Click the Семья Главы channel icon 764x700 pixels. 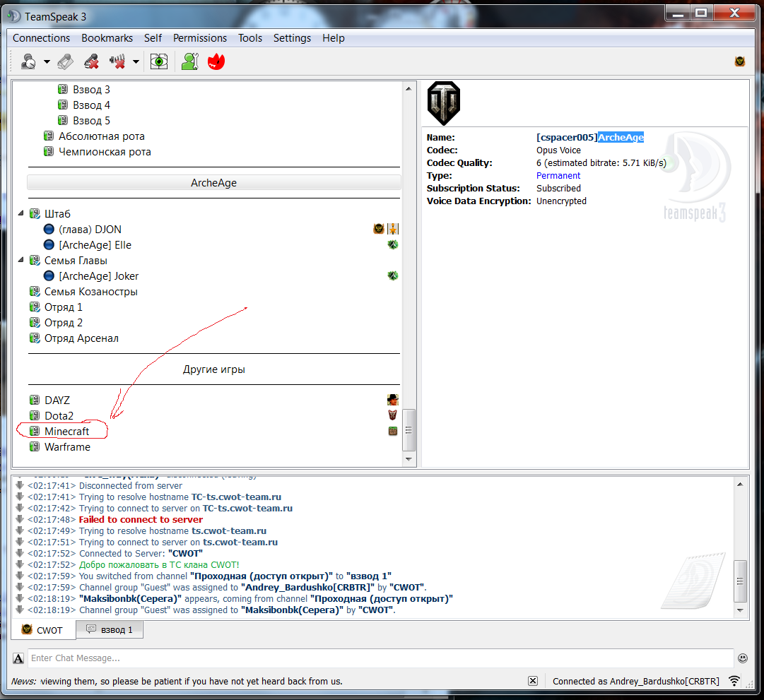pos(35,261)
